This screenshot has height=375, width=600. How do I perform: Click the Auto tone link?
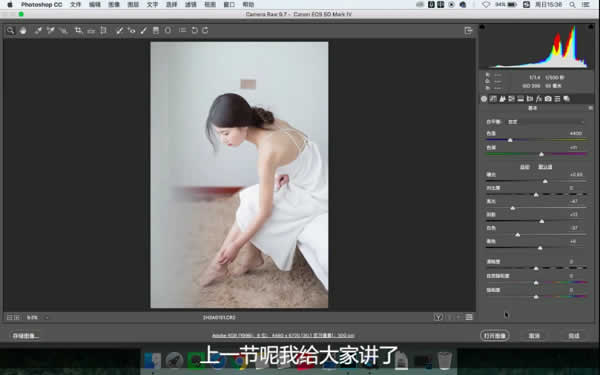(x=525, y=167)
